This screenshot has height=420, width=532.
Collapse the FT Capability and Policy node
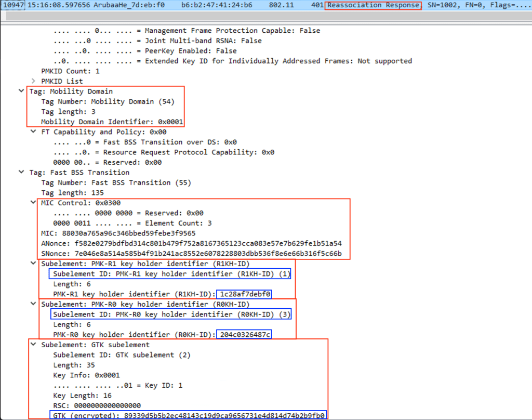34,132
